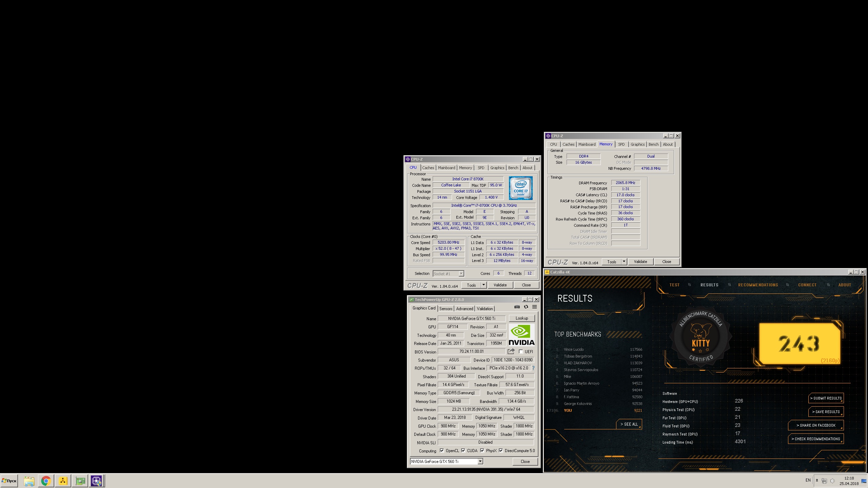Image resolution: width=868 pixels, height=488 pixels.
Task: Switch to Advanced tab in GPU-Z
Action: point(465,309)
